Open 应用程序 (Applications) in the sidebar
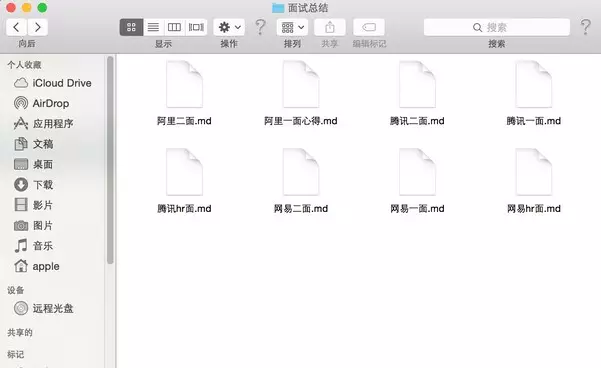Image resolution: width=601 pixels, height=368 pixels. point(43,124)
